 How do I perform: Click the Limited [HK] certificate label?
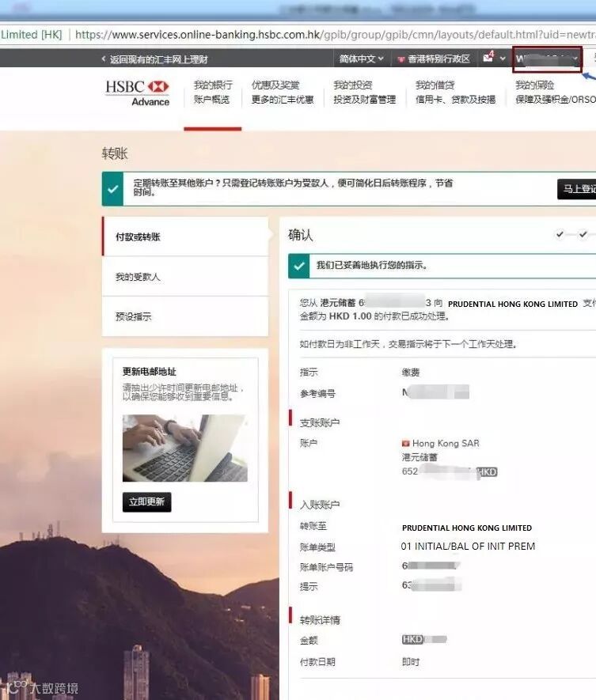pos(32,34)
